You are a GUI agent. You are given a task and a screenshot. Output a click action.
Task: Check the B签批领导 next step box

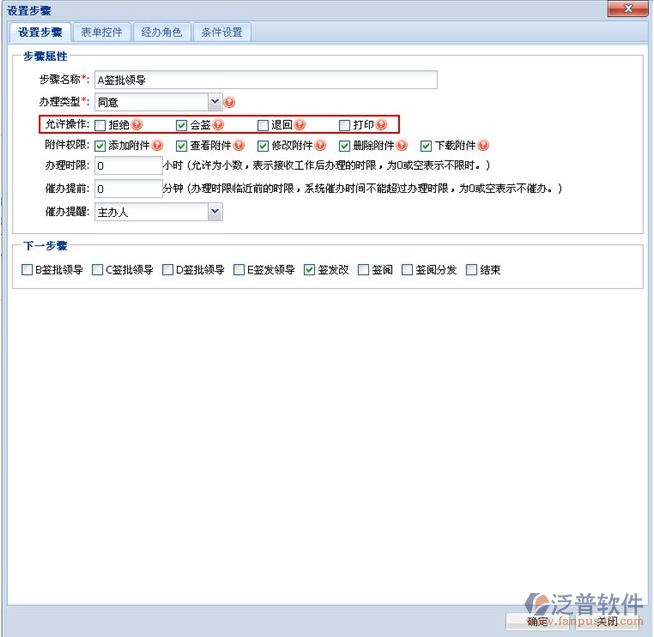(27, 269)
